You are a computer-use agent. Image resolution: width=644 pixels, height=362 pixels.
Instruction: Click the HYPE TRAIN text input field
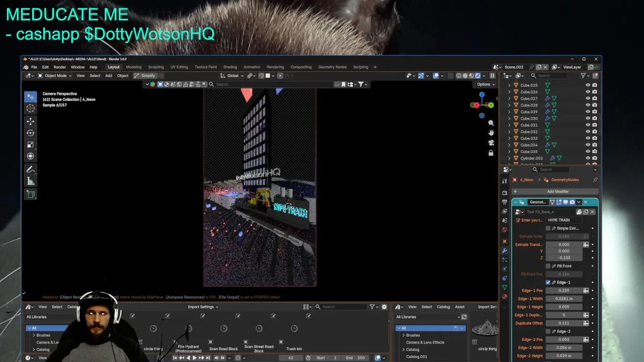[x=563, y=220]
